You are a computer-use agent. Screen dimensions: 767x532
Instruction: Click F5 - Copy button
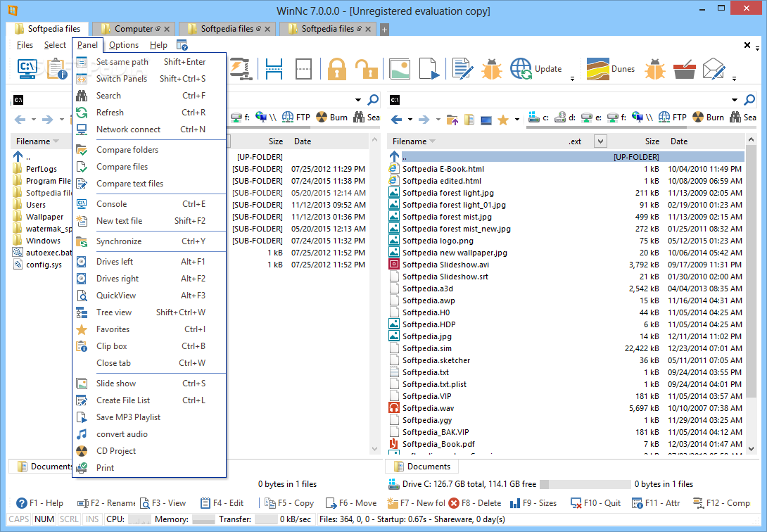pos(289,502)
